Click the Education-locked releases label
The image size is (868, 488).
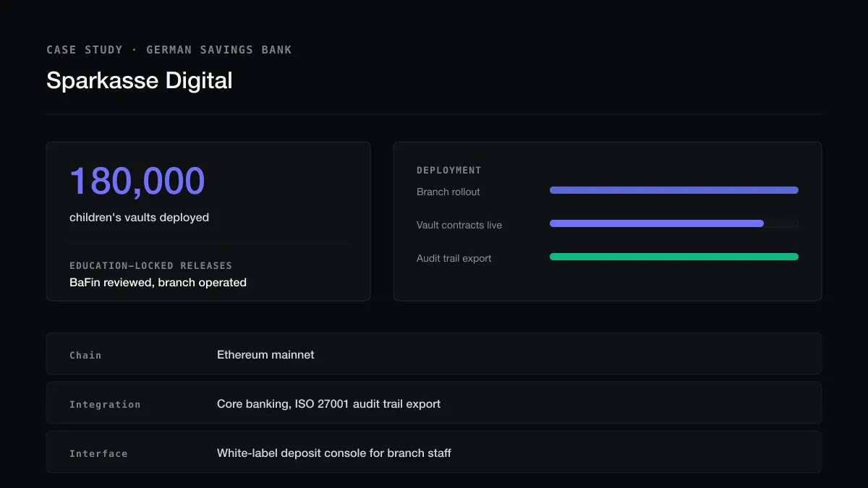point(150,265)
